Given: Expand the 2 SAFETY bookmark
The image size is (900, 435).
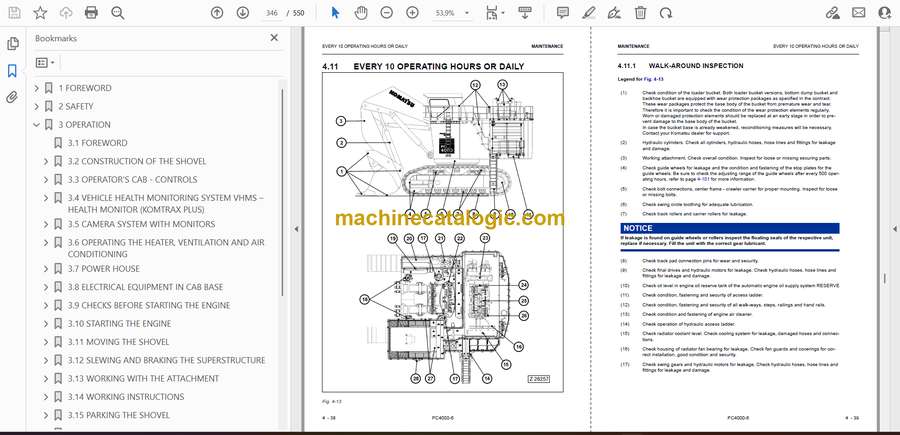Looking at the screenshot, I should (37, 107).
